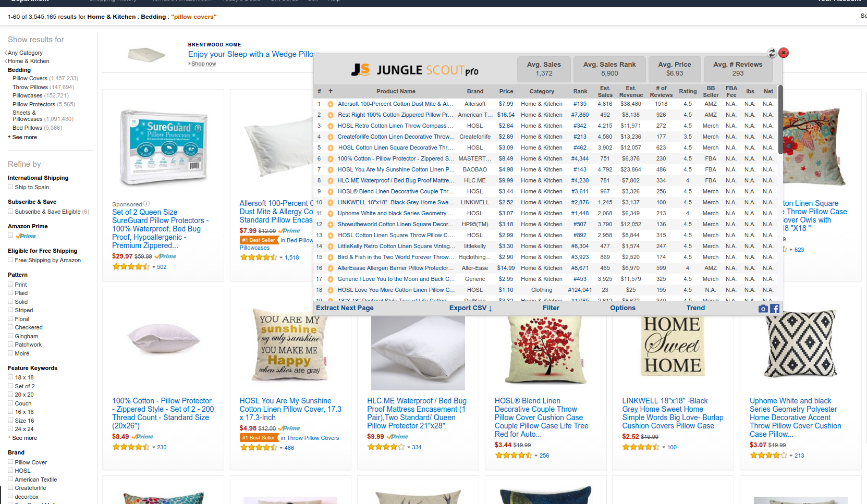Expand See more under Bedding categories
Image resolution: width=867 pixels, height=504 pixels.
pos(22,137)
